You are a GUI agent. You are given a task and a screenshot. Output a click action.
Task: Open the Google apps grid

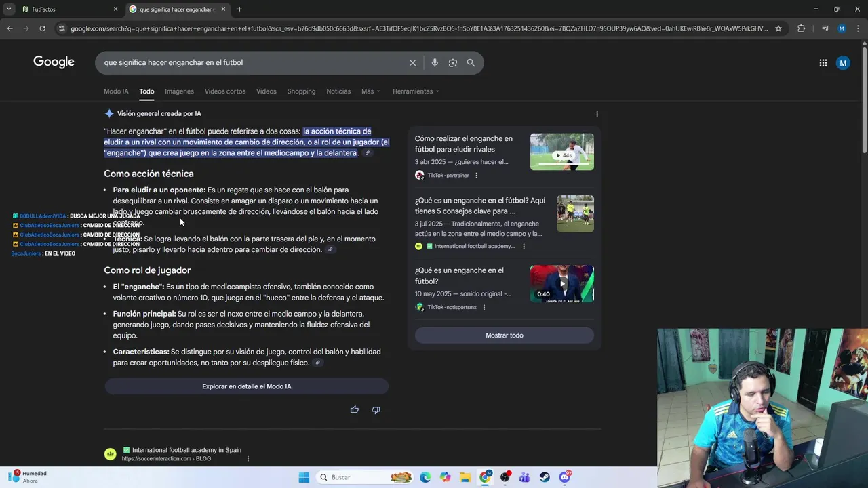pyautogui.click(x=823, y=63)
